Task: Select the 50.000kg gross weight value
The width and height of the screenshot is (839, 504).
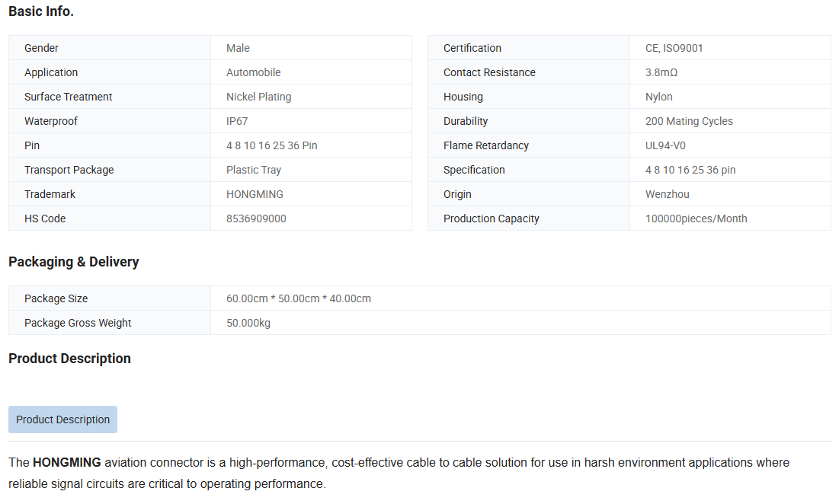Action: (x=248, y=323)
